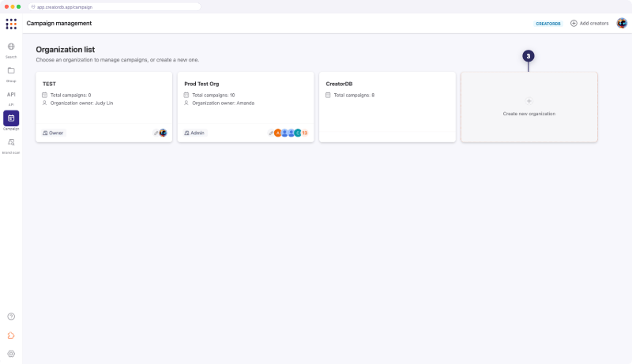Image resolution: width=632 pixels, height=364 pixels.
Task: Click 'Total campaigns: 0' on TEST card
Action: click(70, 95)
